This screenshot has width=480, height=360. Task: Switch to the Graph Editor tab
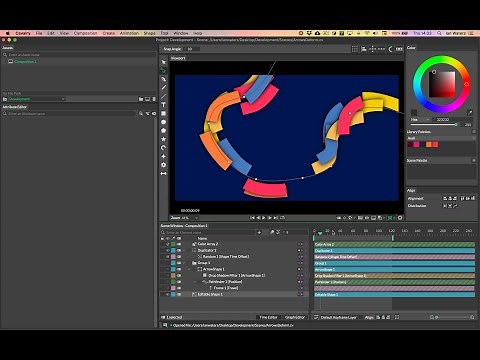pos(295,317)
